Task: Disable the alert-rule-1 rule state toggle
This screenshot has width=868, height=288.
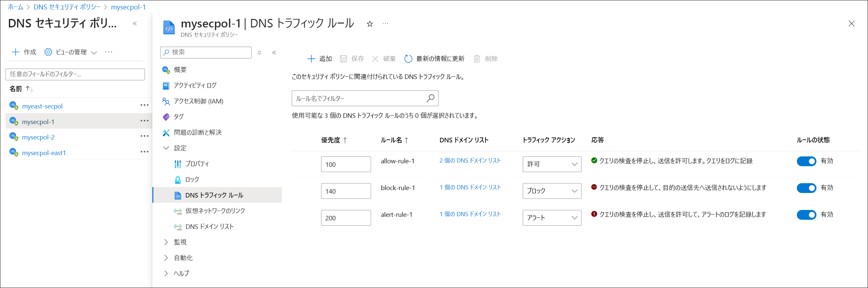Action: (x=806, y=215)
